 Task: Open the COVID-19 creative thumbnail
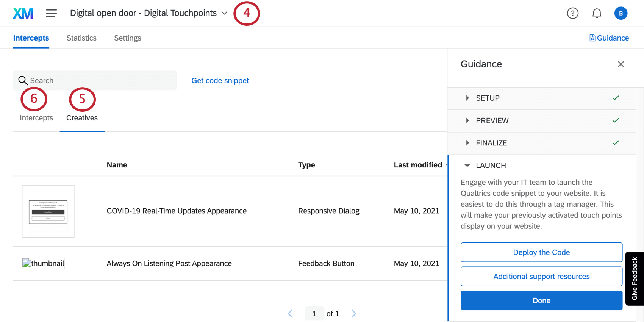coord(48,211)
